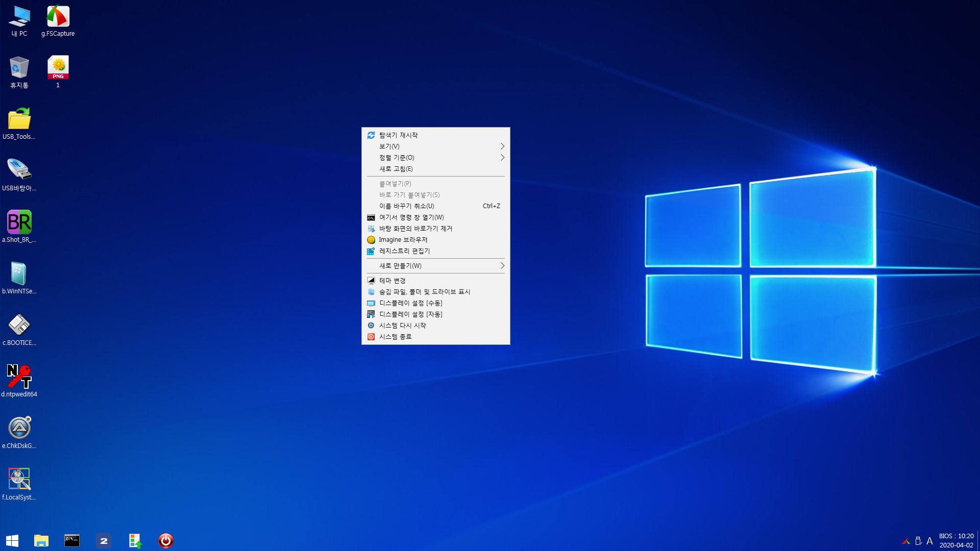980x551 pixels.
Task: Open 디스플레이 설정 [자동]
Action: click(x=436, y=314)
